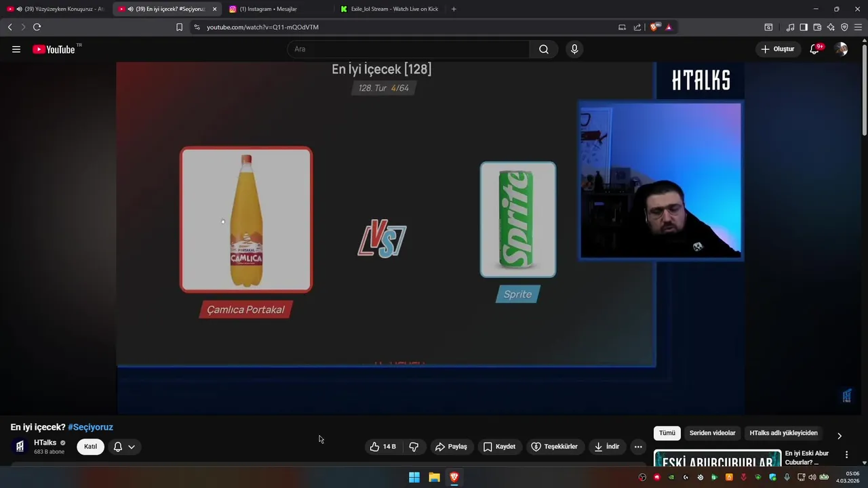Viewport: 868px width, 488px height.
Task: Mute audio on the En iyi içecek tab
Action: [x=130, y=9]
